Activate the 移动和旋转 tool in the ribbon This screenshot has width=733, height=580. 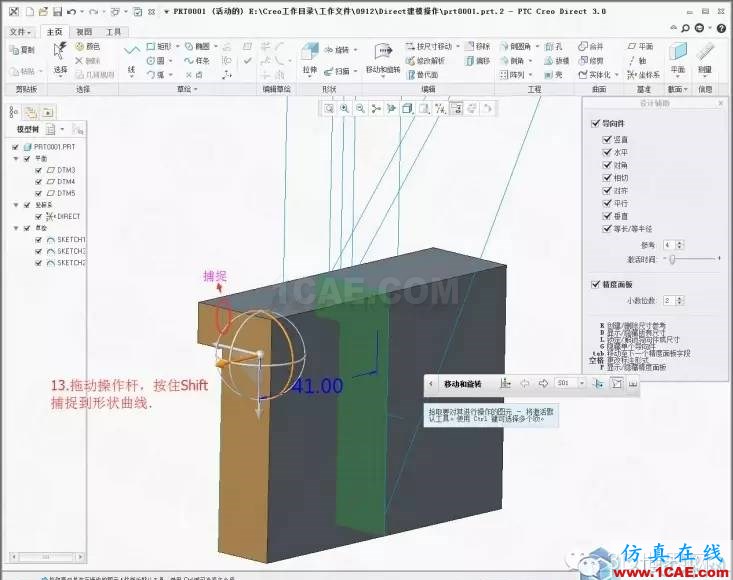tap(383, 59)
